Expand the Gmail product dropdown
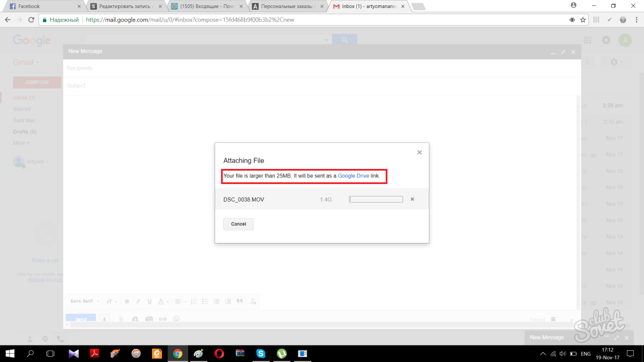Viewport: 644px width, 362px height. click(x=26, y=62)
